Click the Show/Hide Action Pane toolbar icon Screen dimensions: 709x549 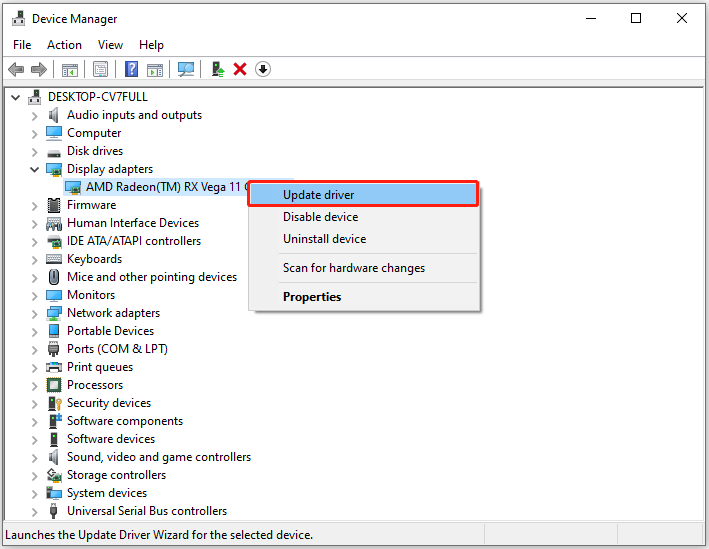tap(155, 70)
